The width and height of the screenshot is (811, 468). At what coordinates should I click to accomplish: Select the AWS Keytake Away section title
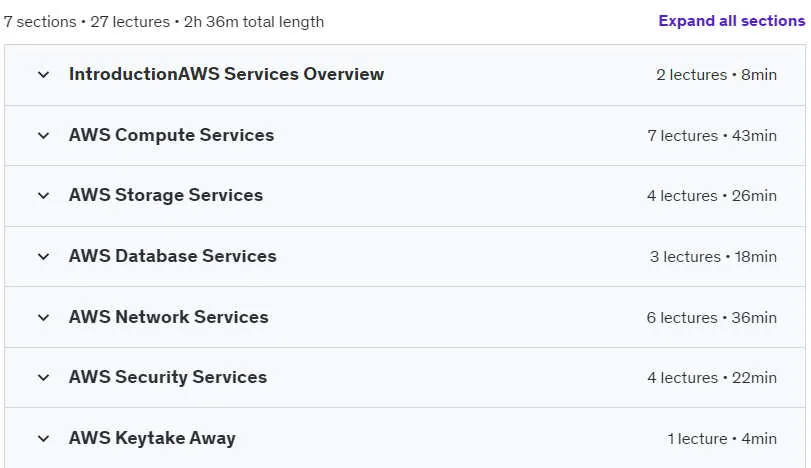pyautogui.click(x=152, y=439)
